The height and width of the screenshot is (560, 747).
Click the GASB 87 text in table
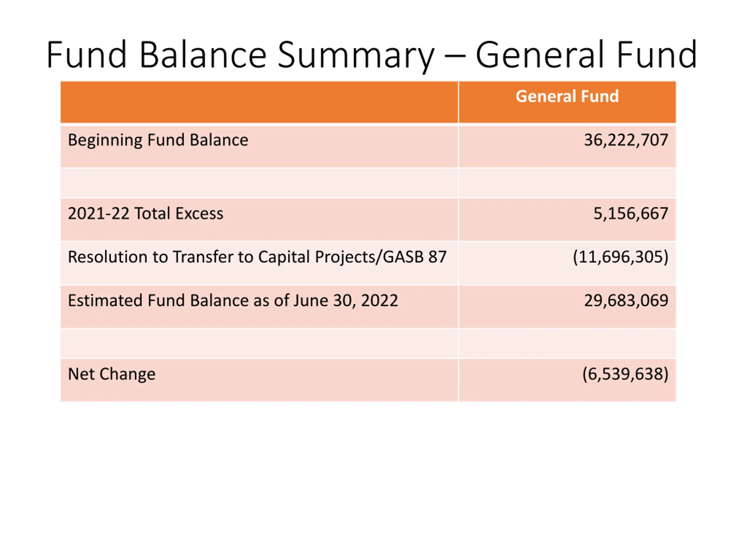pyautogui.click(x=415, y=257)
